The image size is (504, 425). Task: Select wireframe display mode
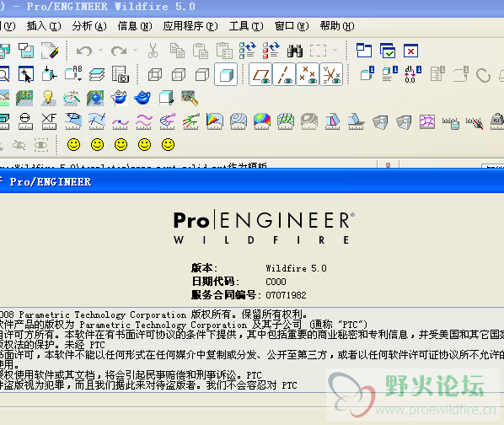tap(155, 75)
